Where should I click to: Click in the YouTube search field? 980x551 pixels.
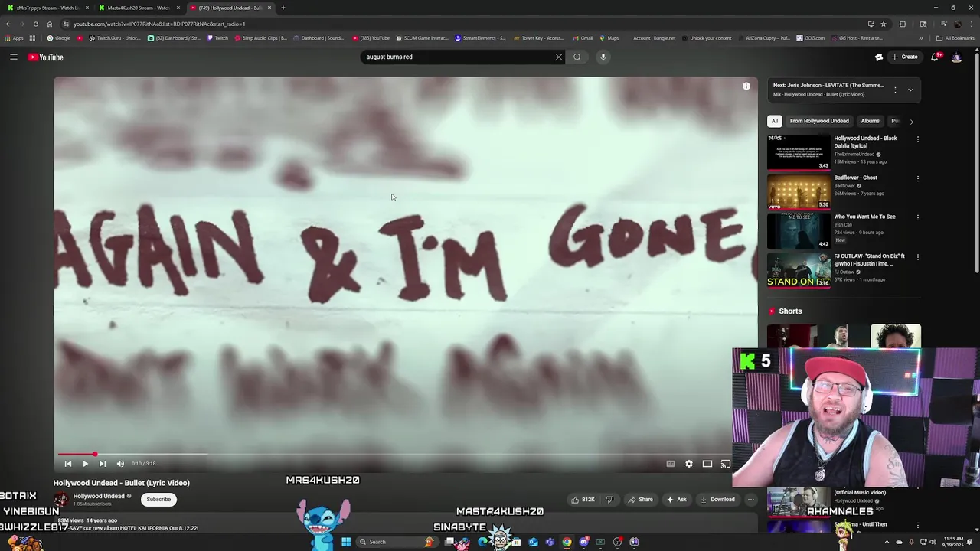pos(457,57)
